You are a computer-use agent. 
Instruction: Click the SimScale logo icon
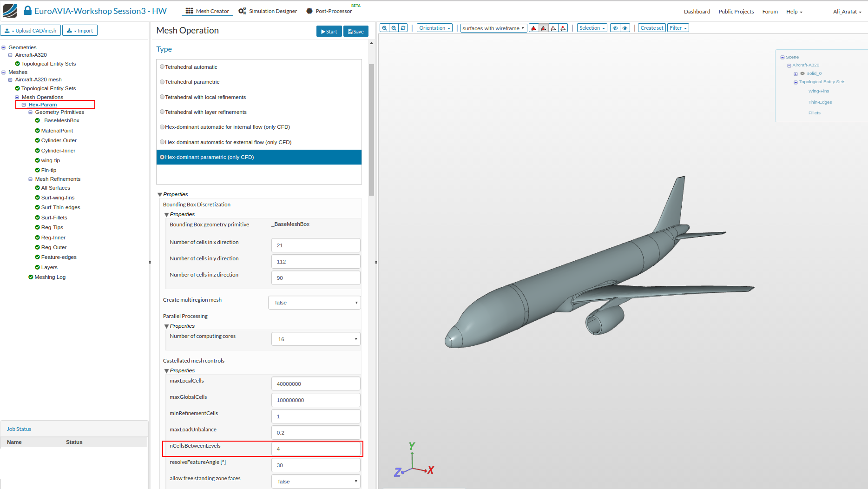(x=10, y=11)
